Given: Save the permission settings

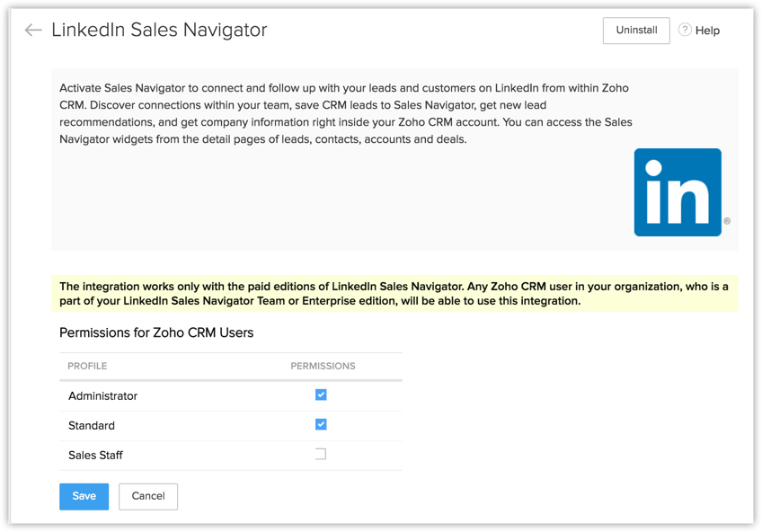Looking at the screenshot, I should (x=84, y=496).
